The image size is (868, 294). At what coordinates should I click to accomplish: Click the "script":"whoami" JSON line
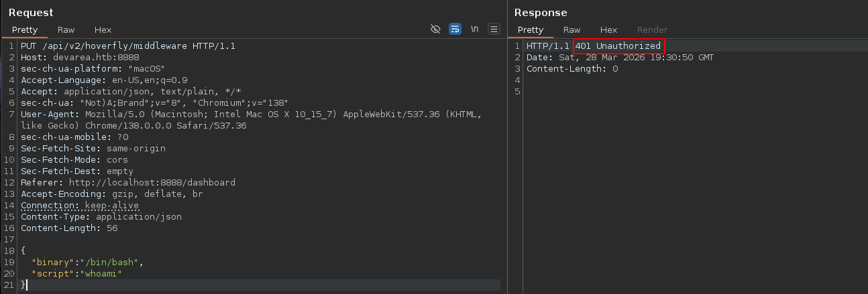coord(76,274)
